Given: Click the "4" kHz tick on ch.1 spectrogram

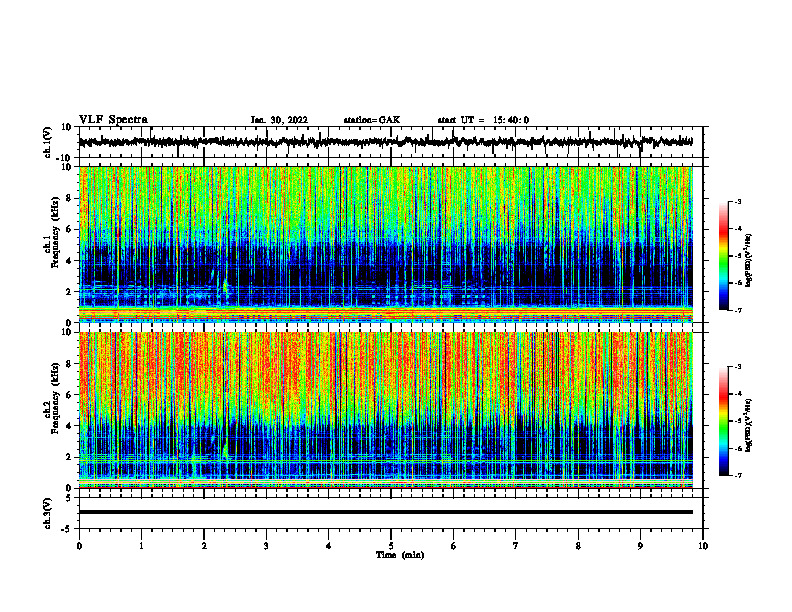Looking at the screenshot, I should (69, 261).
